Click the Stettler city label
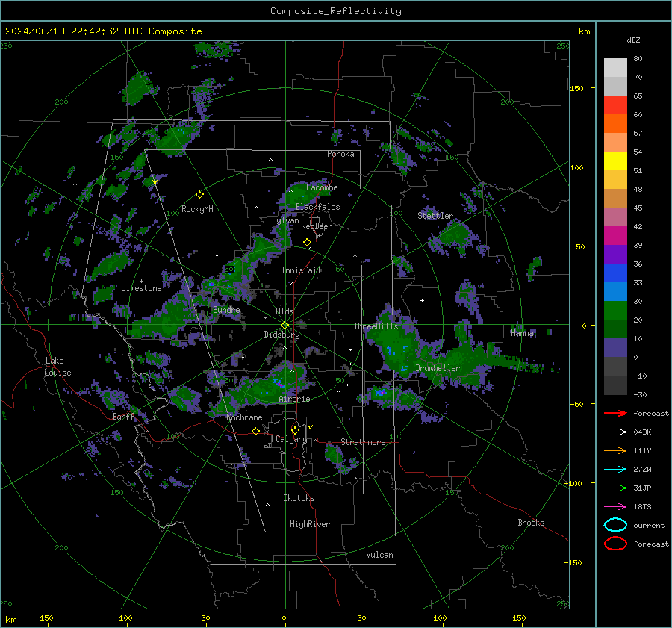This screenshot has height=628, width=672. (x=435, y=216)
